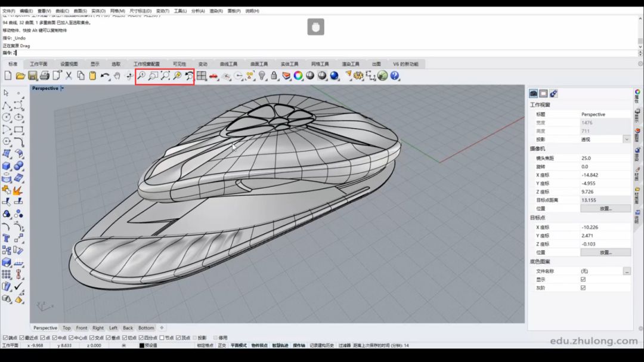Select the Zoom Extents icon

tap(165, 76)
